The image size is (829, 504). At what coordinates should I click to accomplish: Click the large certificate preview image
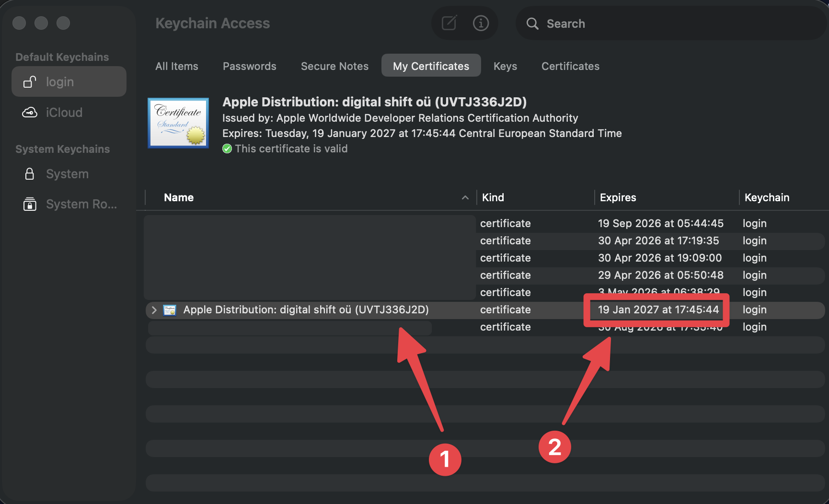point(178,123)
